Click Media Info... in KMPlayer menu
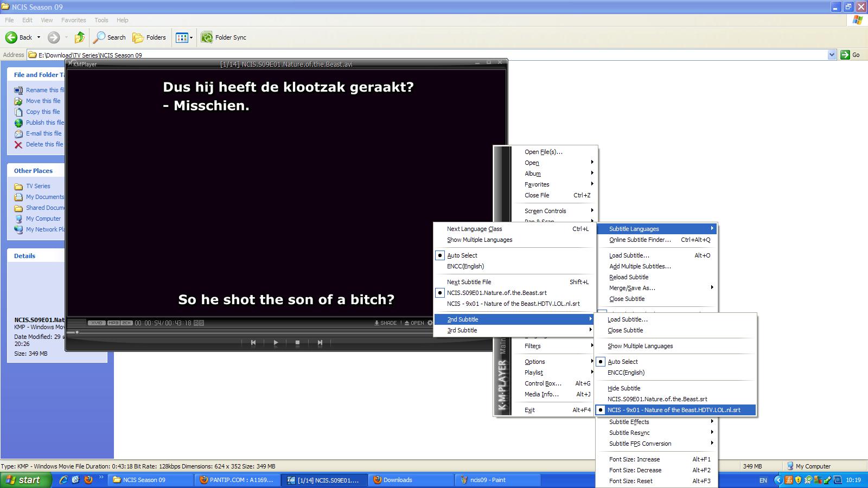Screen dimensions: 868x488 click(554, 394)
